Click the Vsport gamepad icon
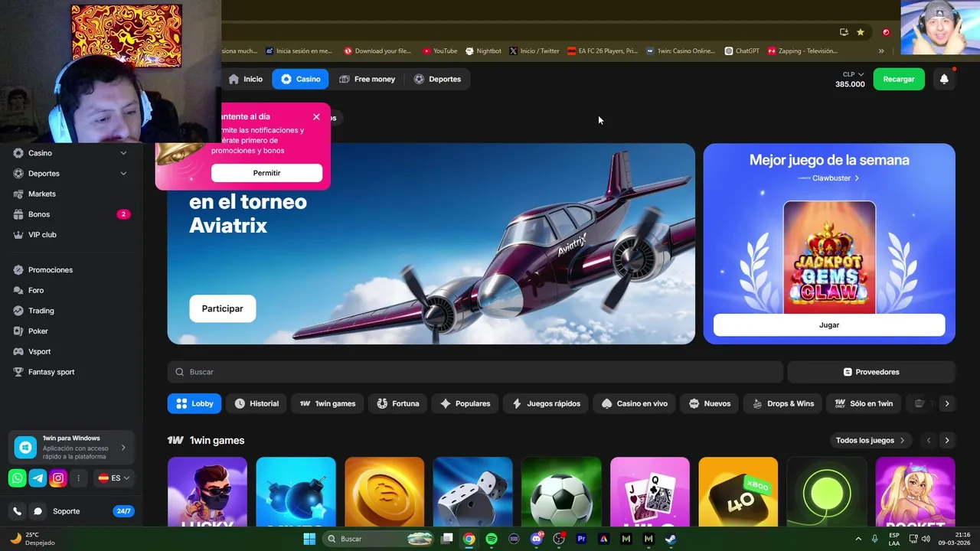This screenshot has height=551, width=980. (x=19, y=352)
